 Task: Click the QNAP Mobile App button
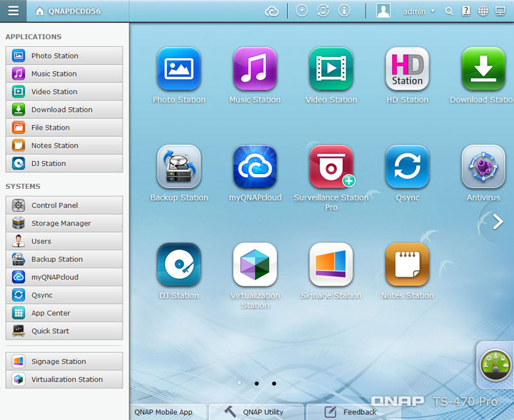click(168, 412)
